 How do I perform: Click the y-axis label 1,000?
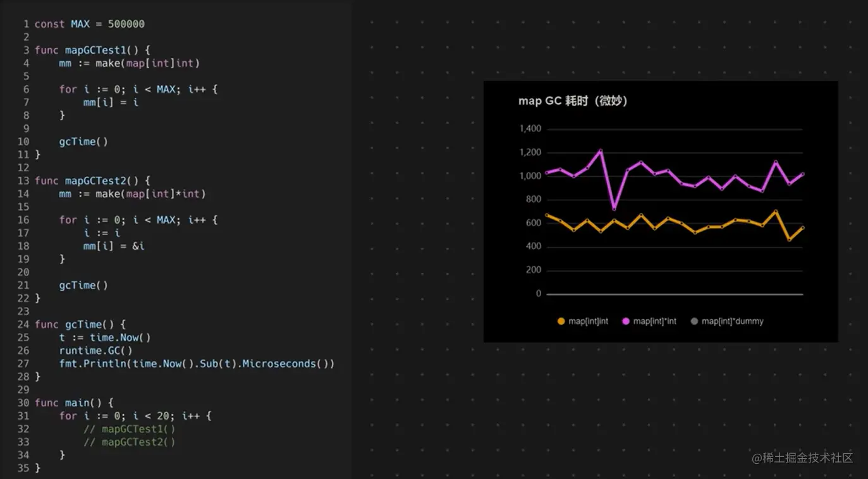(x=530, y=176)
